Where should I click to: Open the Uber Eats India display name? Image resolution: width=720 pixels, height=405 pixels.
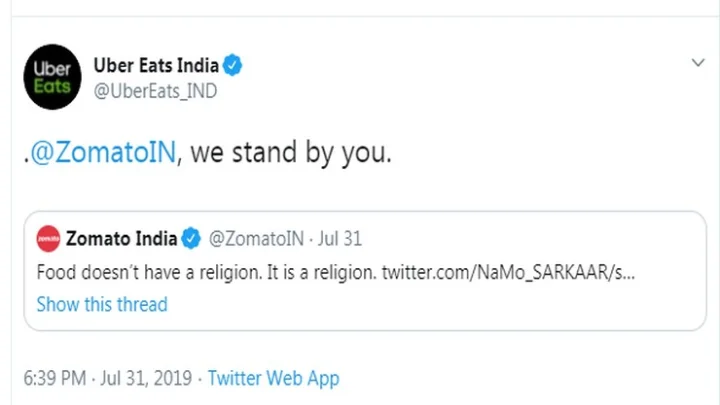(x=156, y=66)
